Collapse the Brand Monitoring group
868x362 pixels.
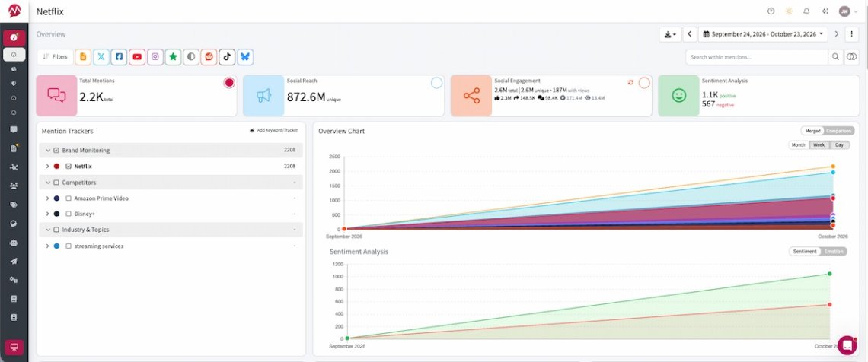[48, 151]
